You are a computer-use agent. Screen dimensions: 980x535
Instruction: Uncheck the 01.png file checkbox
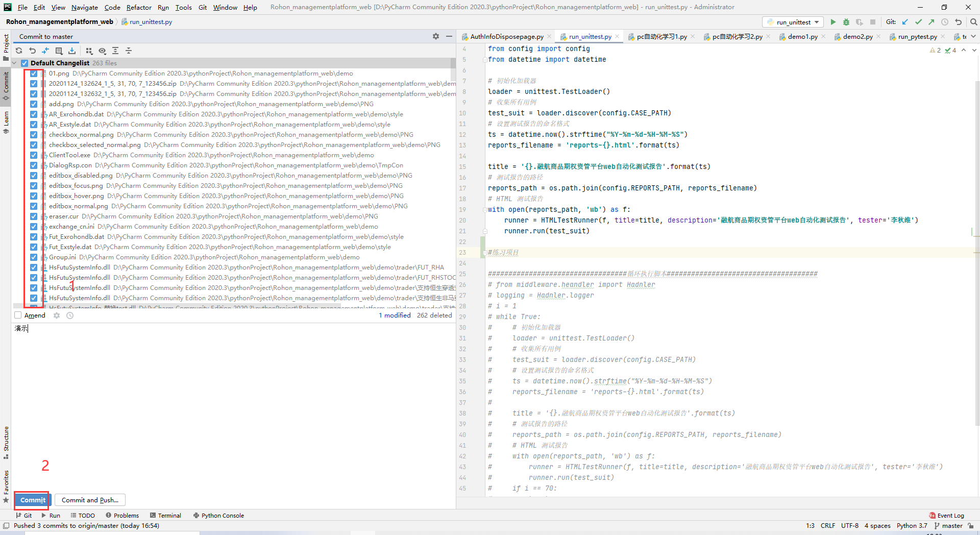(x=34, y=74)
